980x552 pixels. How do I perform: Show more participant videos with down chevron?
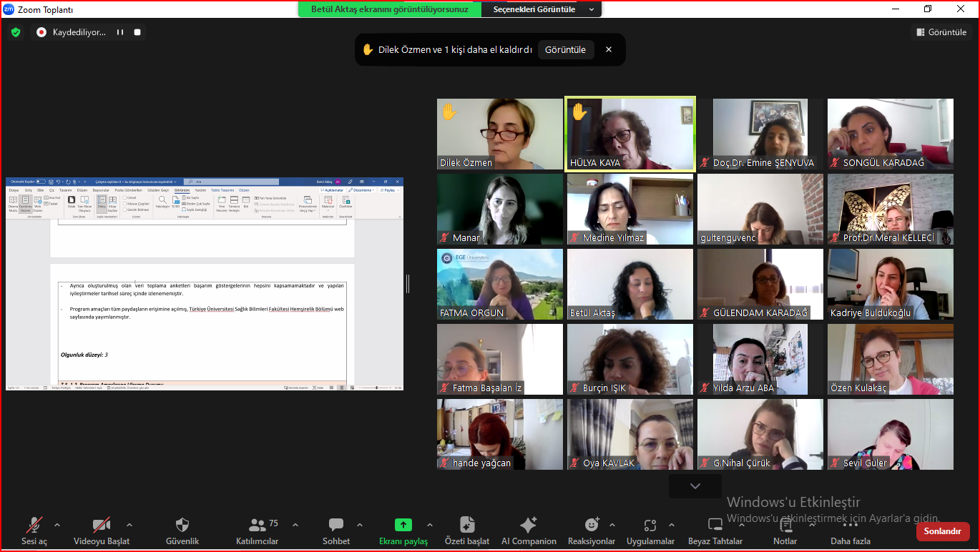tap(695, 486)
